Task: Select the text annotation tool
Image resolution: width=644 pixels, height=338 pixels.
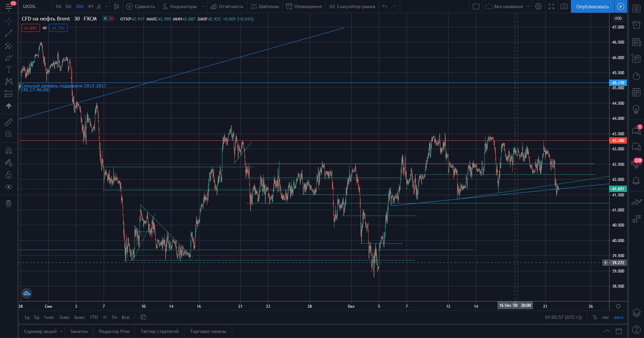Action: click(x=9, y=69)
